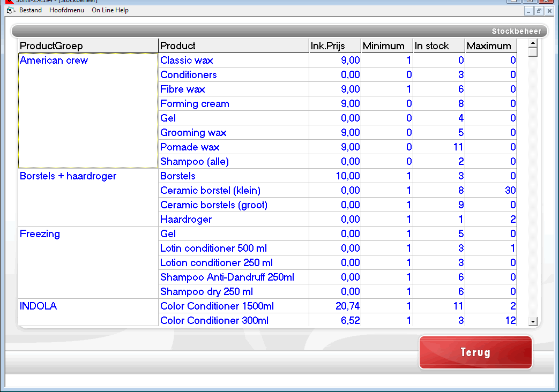Select the Pomade wax product
The width and height of the screenshot is (559, 392).
(234, 147)
